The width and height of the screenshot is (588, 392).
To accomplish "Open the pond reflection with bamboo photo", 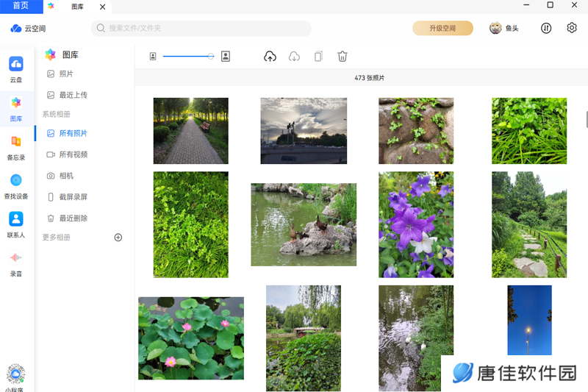I will (416, 338).
